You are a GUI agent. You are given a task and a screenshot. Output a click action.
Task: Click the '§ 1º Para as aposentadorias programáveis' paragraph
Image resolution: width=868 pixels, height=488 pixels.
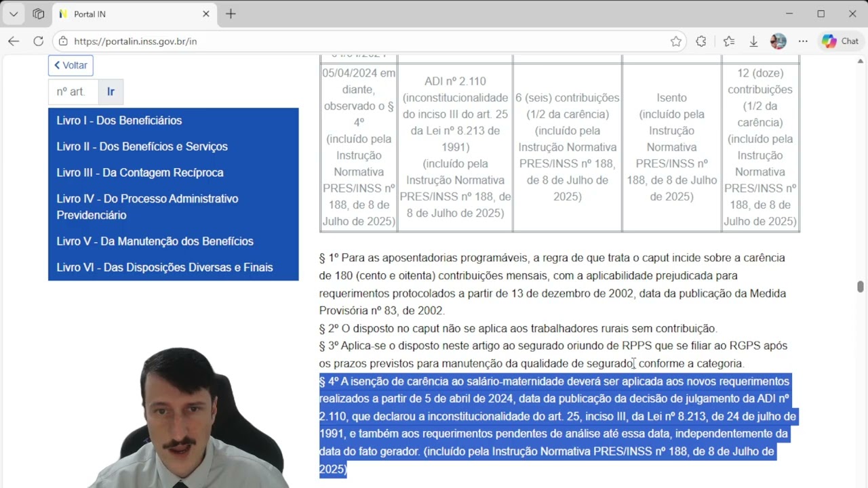553,284
